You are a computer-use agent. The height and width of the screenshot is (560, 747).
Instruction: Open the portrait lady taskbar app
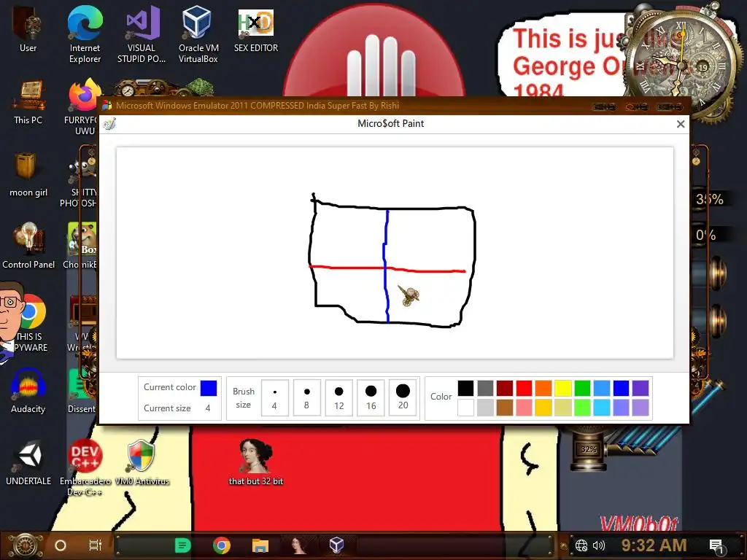tap(298, 545)
